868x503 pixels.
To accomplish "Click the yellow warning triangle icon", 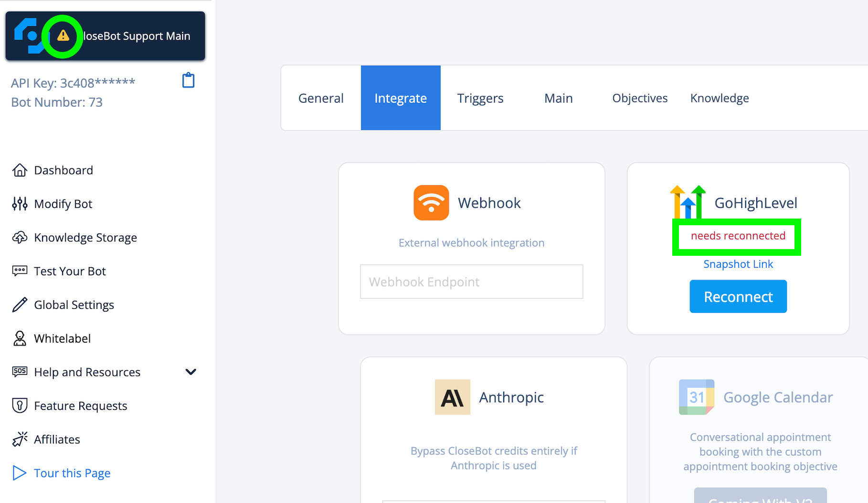I will tap(63, 36).
